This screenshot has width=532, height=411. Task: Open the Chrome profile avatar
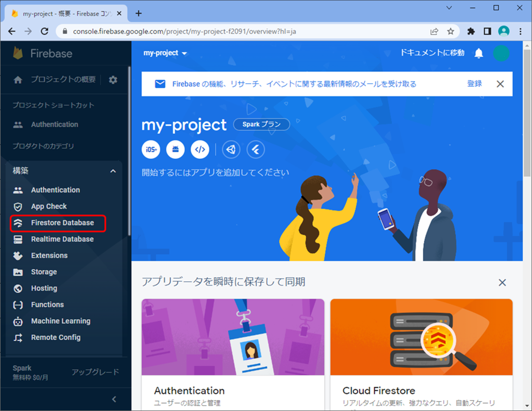[x=504, y=31]
